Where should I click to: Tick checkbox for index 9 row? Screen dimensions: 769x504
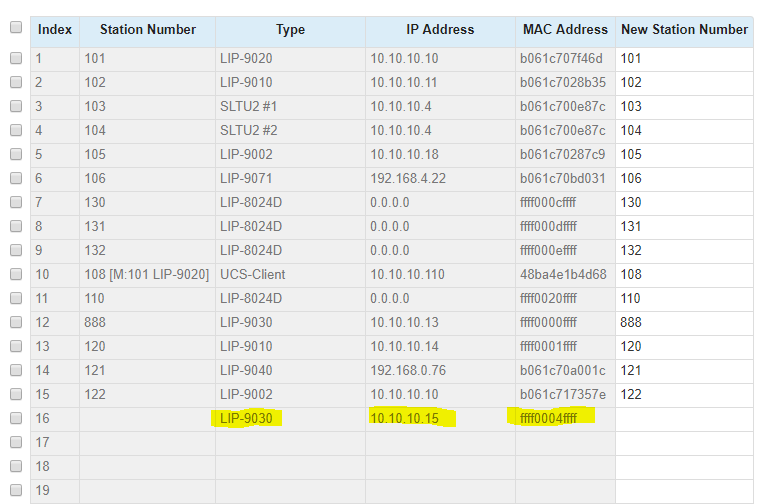point(16,250)
